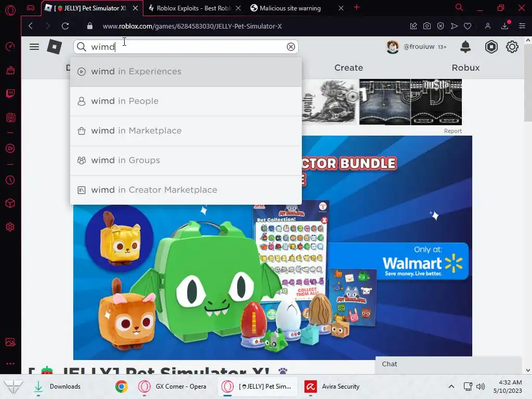Open GX Corner gamepad tab icon
Viewport: 532px width, 399px height.
[x=31, y=8]
